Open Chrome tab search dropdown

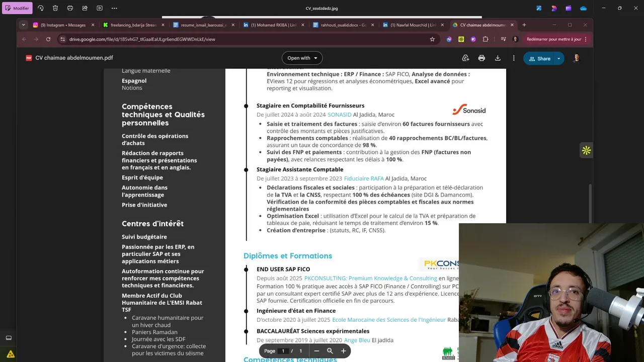coord(23,25)
